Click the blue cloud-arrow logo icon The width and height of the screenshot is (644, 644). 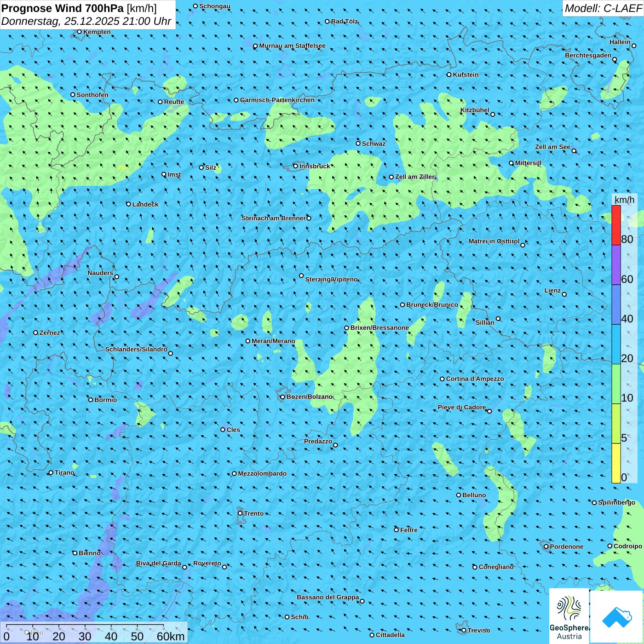click(x=616, y=617)
